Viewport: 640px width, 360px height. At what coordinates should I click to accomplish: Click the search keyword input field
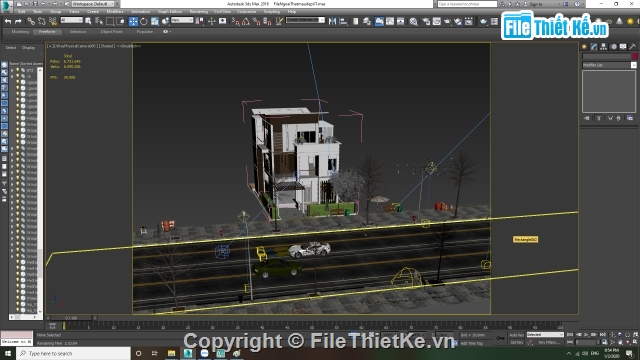coord(467,4)
